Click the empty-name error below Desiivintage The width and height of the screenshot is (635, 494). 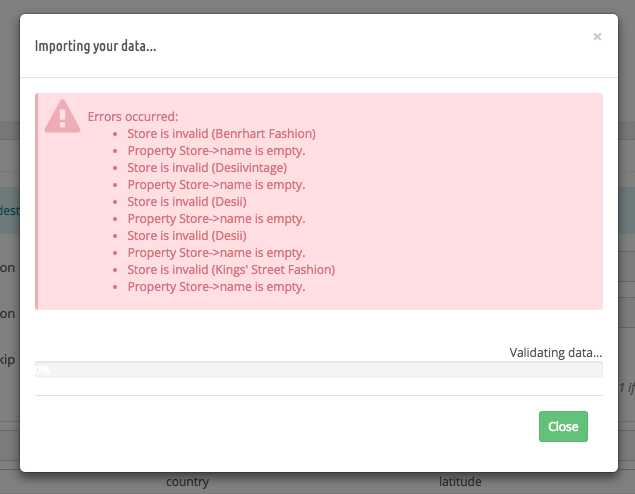[x=216, y=184]
